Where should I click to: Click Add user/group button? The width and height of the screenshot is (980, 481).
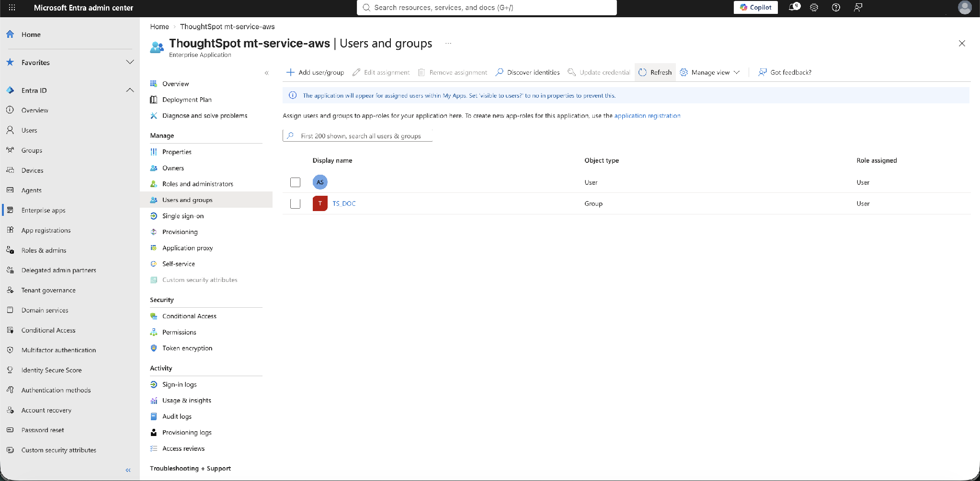click(315, 72)
